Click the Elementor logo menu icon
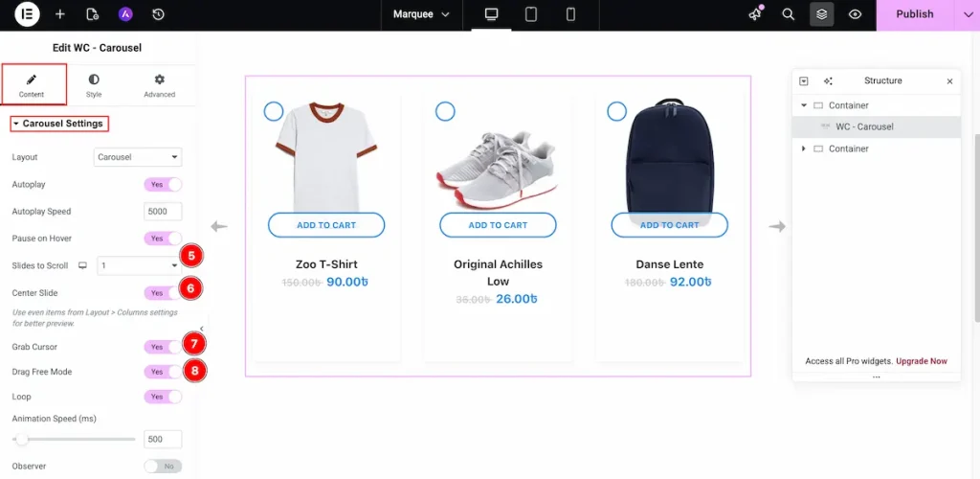 click(27, 14)
